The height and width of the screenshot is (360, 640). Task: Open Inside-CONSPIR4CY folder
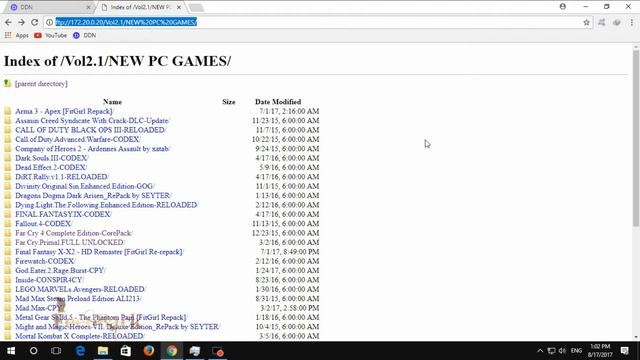(x=49, y=280)
